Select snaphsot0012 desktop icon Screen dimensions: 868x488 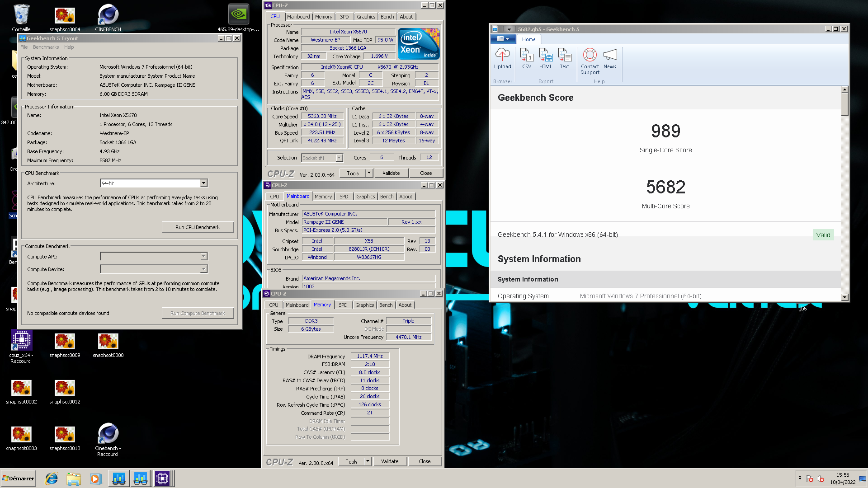tap(65, 392)
